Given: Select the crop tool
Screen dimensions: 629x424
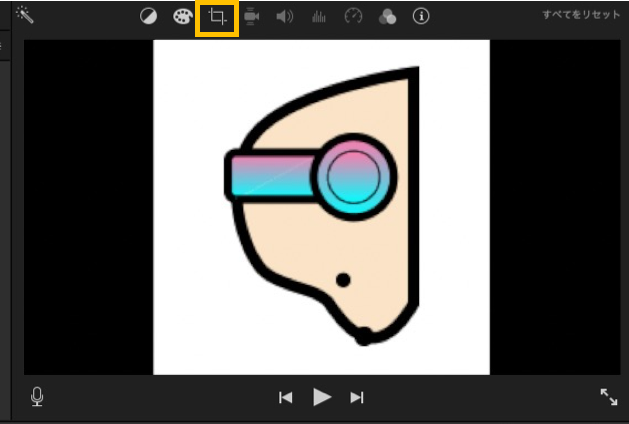Looking at the screenshot, I should [217, 16].
